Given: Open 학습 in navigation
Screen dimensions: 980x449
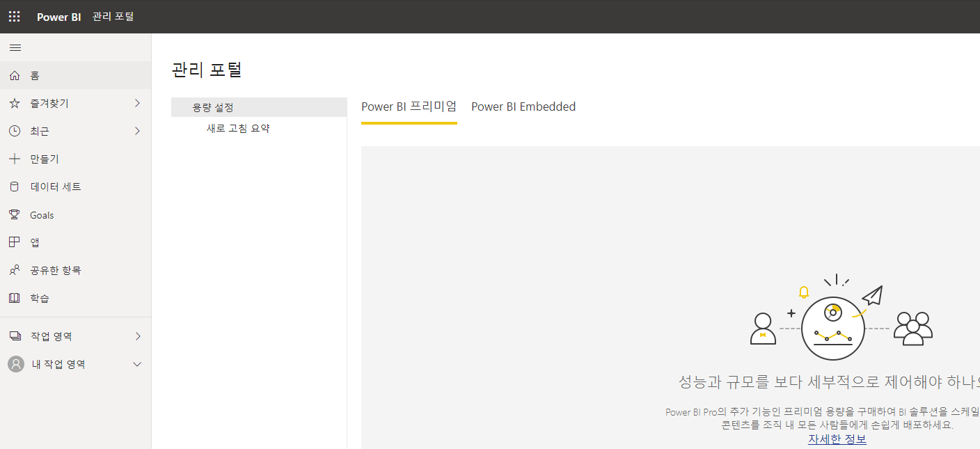Looking at the screenshot, I should pyautogui.click(x=75, y=298).
